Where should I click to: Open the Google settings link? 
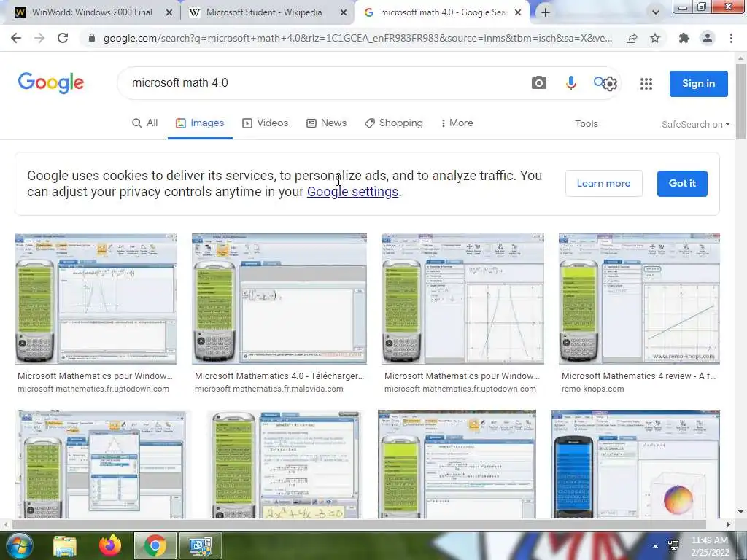click(352, 192)
